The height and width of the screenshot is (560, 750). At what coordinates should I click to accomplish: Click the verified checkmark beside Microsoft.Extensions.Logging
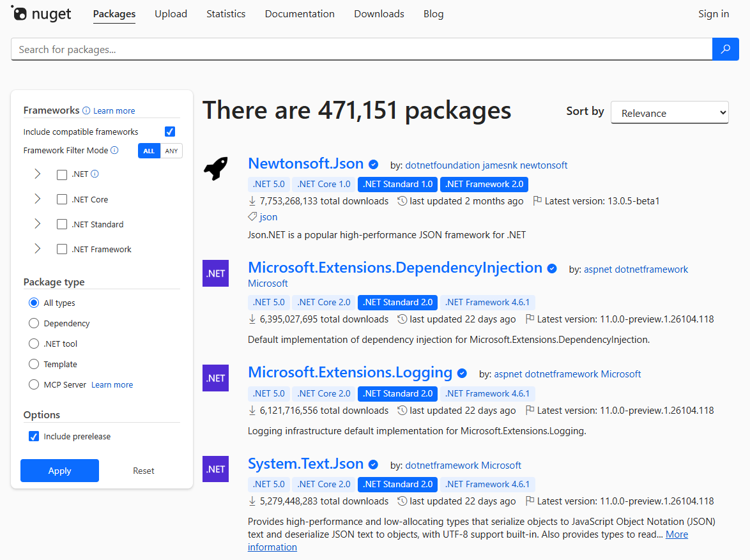[x=462, y=374]
